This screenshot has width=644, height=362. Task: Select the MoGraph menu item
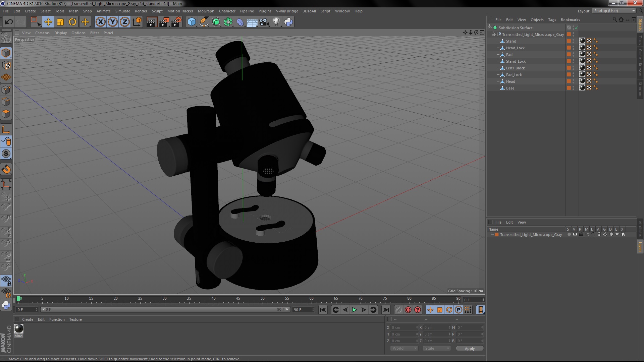pyautogui.click(x=205, y=11)
